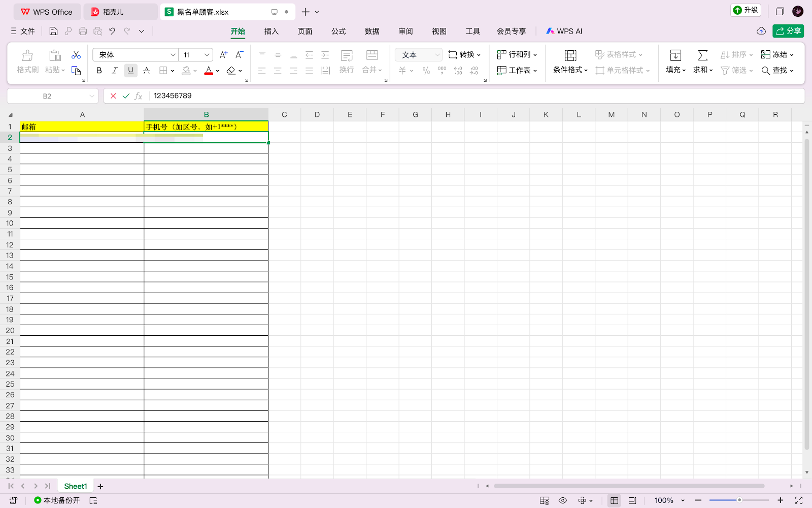Image resolution: width=812 pixels, height=508 pixels.
Task: Click the WPS AI button
Action: tap(564, 31)
